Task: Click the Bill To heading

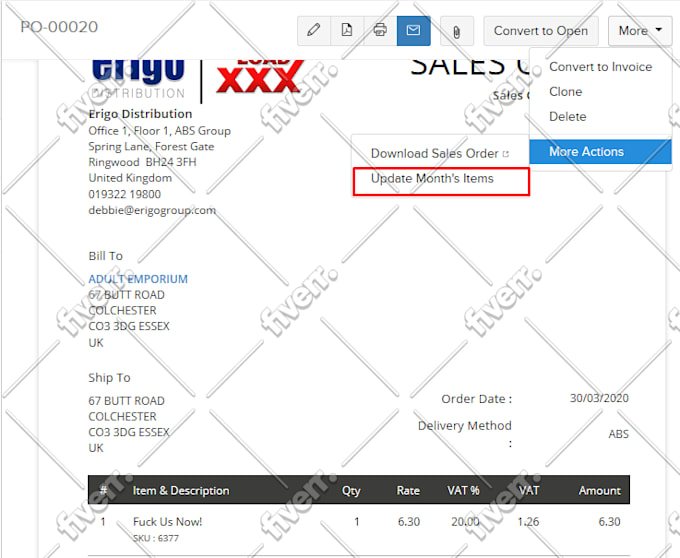Action: pyautogui.click(x=105, y=256)
